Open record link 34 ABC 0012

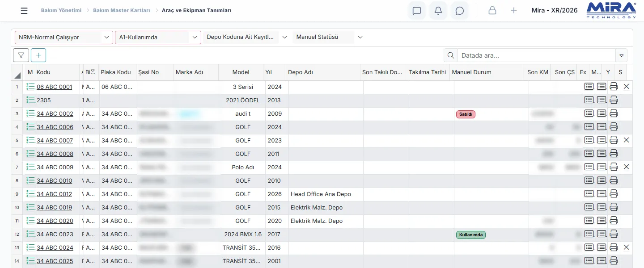pos(54,194)
